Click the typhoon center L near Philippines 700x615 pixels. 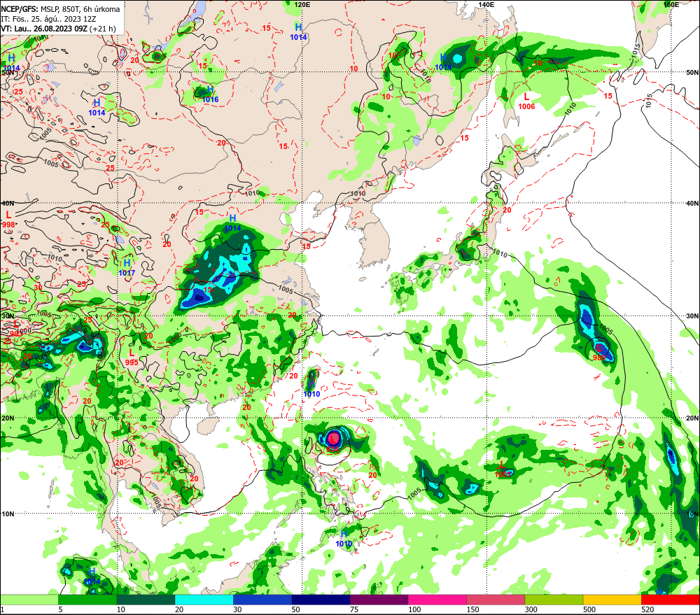pos(332,439)
